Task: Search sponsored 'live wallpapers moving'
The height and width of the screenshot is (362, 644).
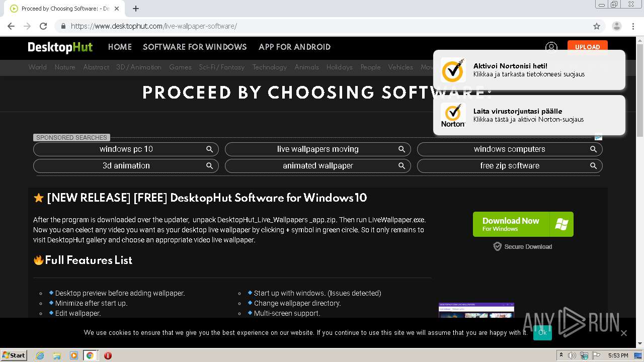Action: tap(318, 149)
